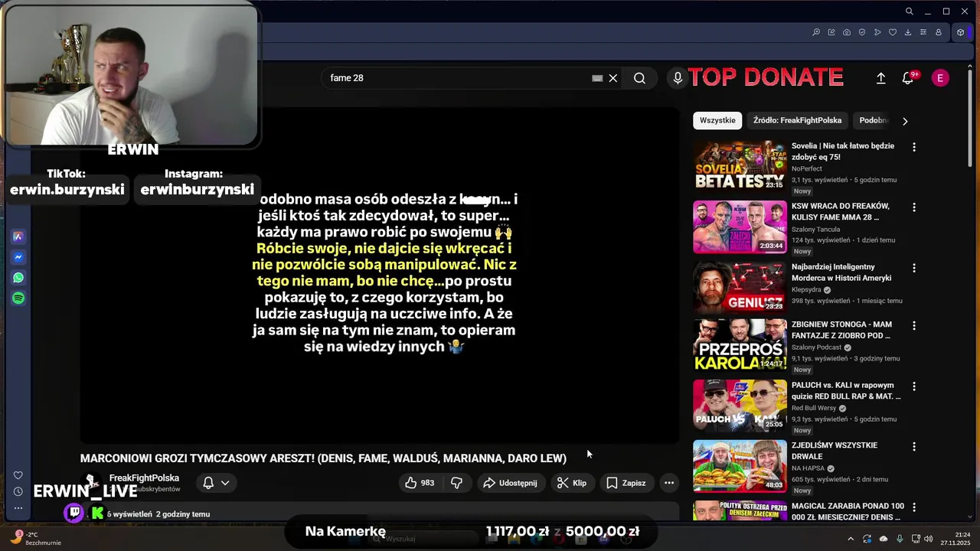This screenshot has width=980, height=551.
Task: Click the NA HAPSA channel name
Action: point(808,468)
